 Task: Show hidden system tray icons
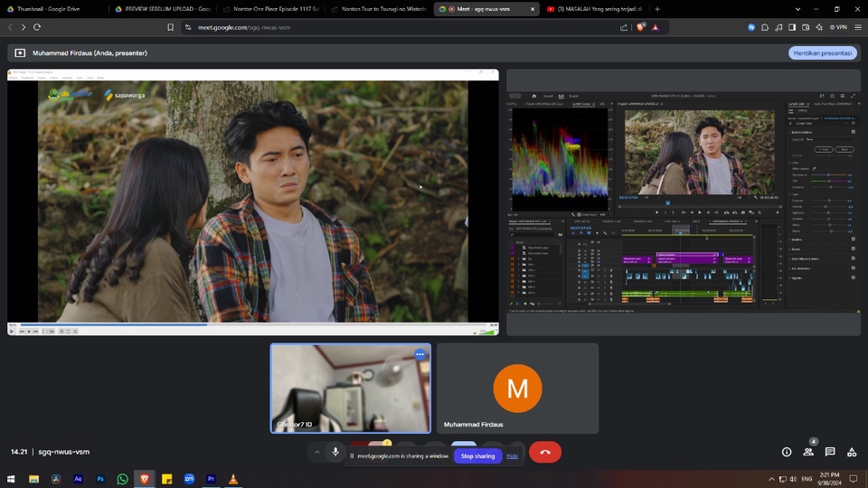tap(771, 479)
